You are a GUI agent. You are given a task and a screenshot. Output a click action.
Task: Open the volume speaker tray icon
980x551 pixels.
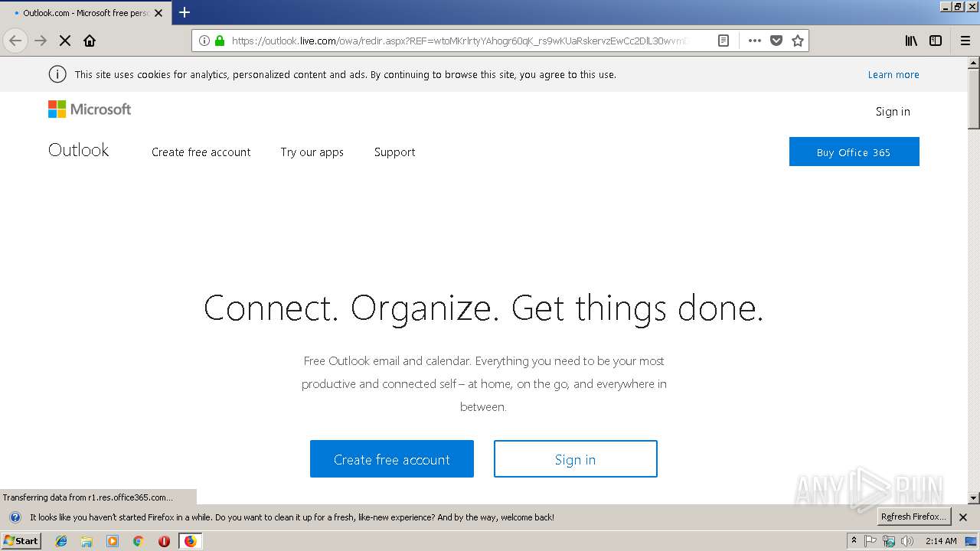click(x=907, y=541)
